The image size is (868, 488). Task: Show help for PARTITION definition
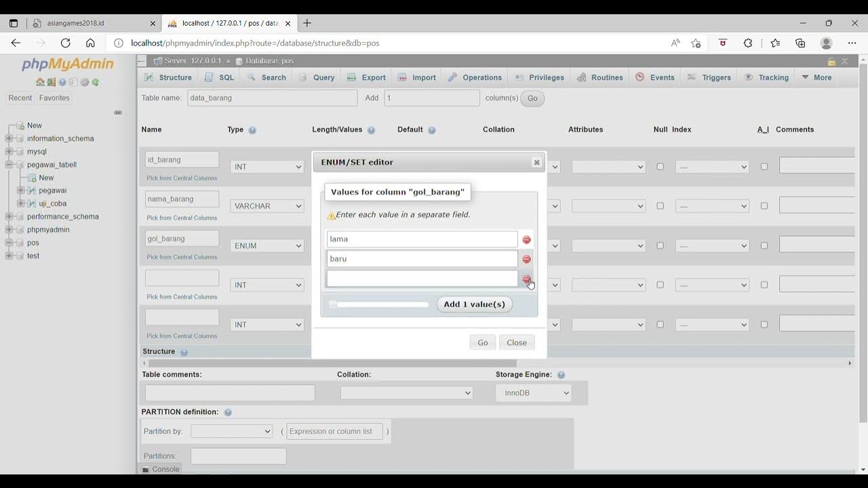pos(228,412)
